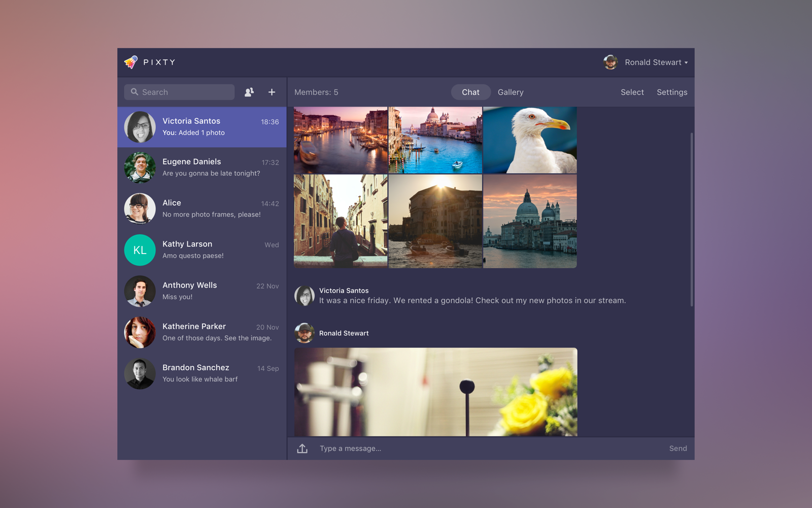Open the seagull photo thumbnail
The image size is (812, 508).
[530, 140]
